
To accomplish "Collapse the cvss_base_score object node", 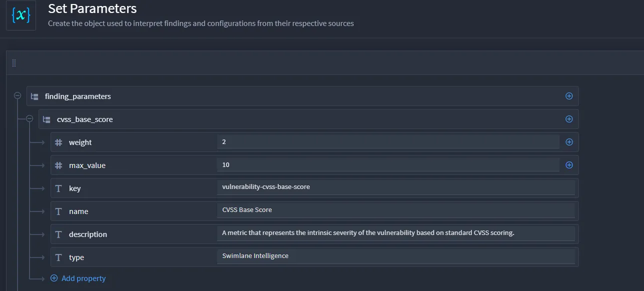I will (30, 119).
